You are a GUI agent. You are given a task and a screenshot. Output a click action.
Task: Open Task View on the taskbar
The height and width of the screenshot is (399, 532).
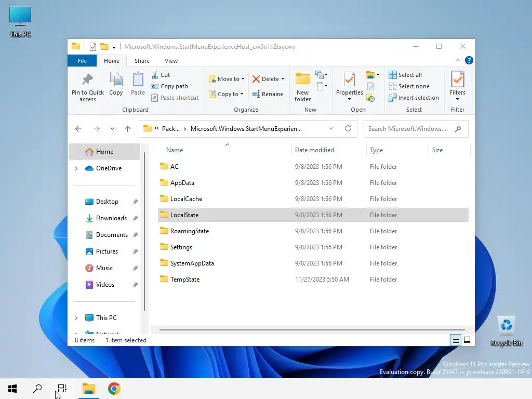pyautogui.click(x=62, y=389)
